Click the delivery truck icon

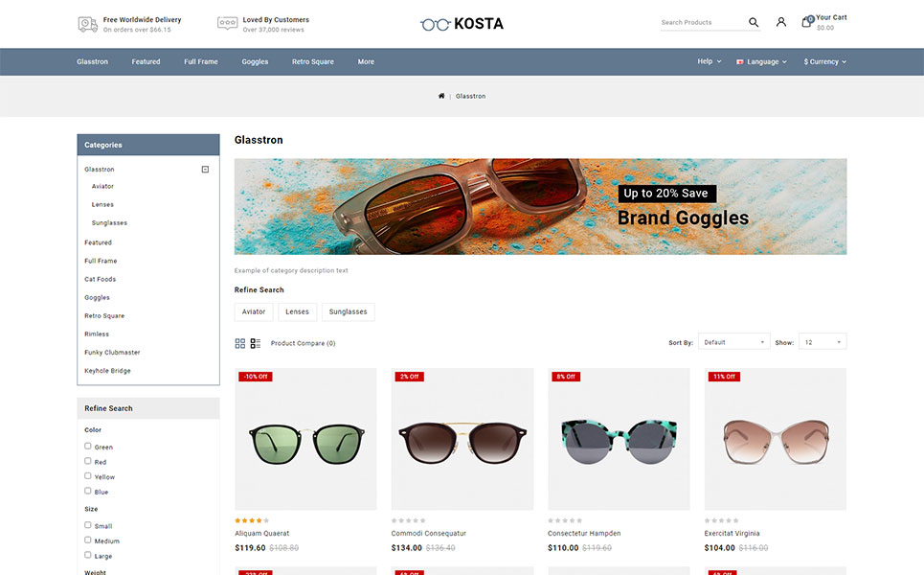[x=88, y=24]
